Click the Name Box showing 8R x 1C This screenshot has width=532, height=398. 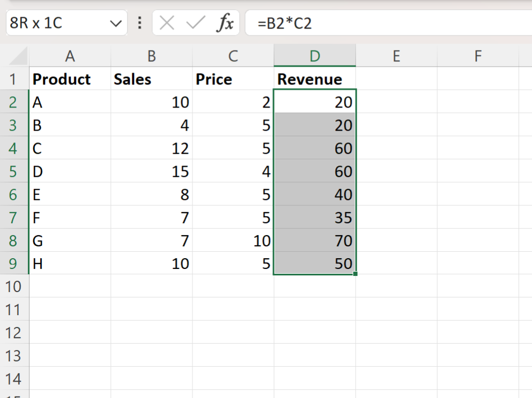(54, 23)
